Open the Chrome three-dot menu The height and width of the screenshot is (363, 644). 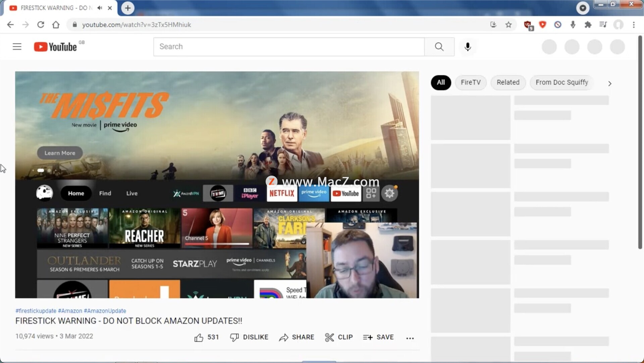pyautogui.click(x=634, y=25)
